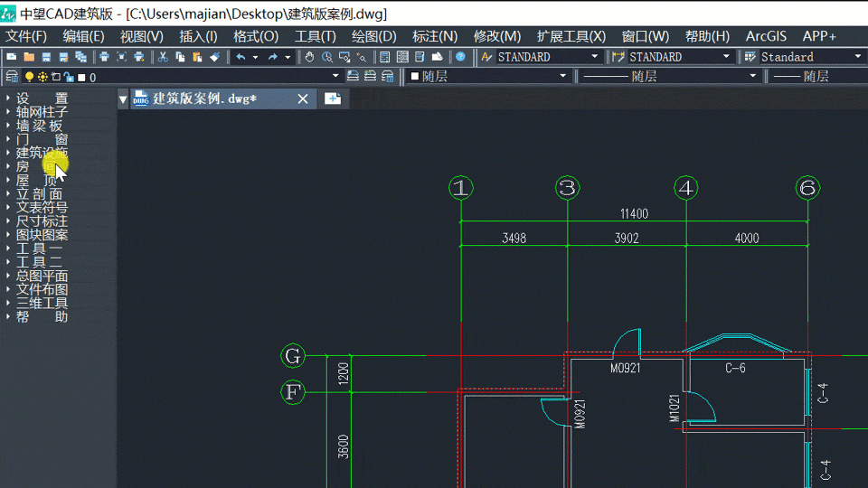This screenshot has width=868, height=488.
Task: Toggle layer 0 freeze sun icon
Action: click(42, 78)
